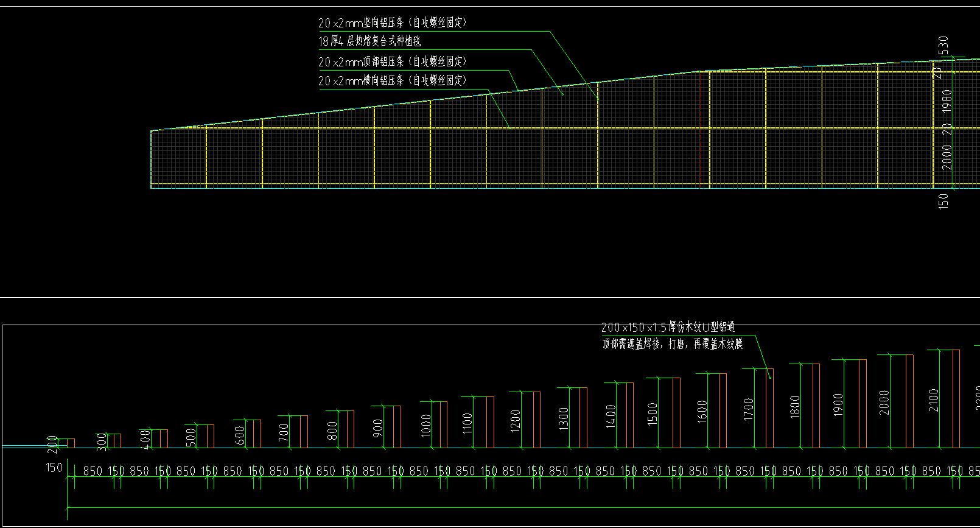This screenshot has height=528, width=980.
Task: Select the 200x150x1.5厚仿木纹U型铝通 label
Action: pyautogui.click(x=668, y=328)
